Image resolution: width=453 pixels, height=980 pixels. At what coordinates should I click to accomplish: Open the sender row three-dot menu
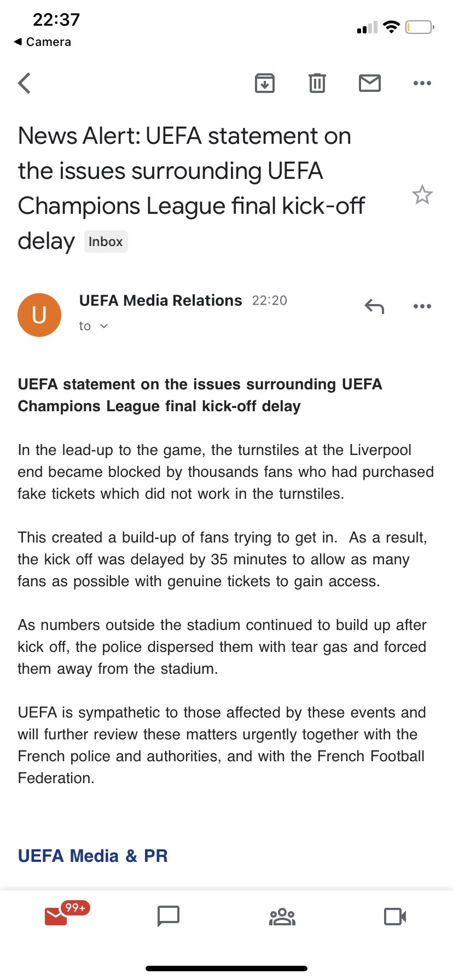(422, 306)
